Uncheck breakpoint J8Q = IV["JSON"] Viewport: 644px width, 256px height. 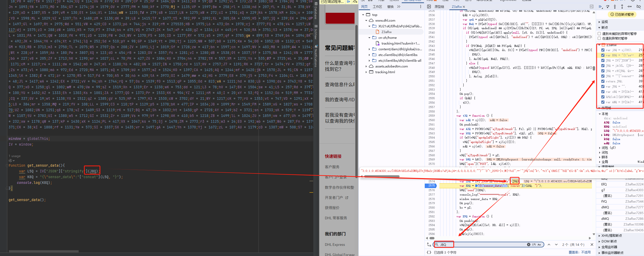(603, 60)
